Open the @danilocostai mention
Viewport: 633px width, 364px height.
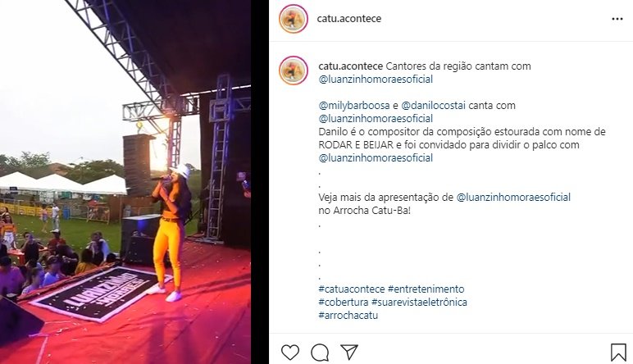433,106
